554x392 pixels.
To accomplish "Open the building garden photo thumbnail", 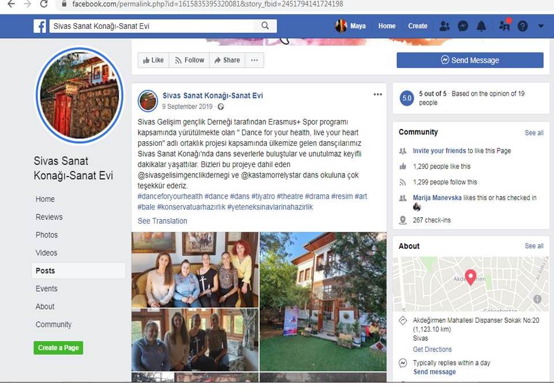I will 323,301.
